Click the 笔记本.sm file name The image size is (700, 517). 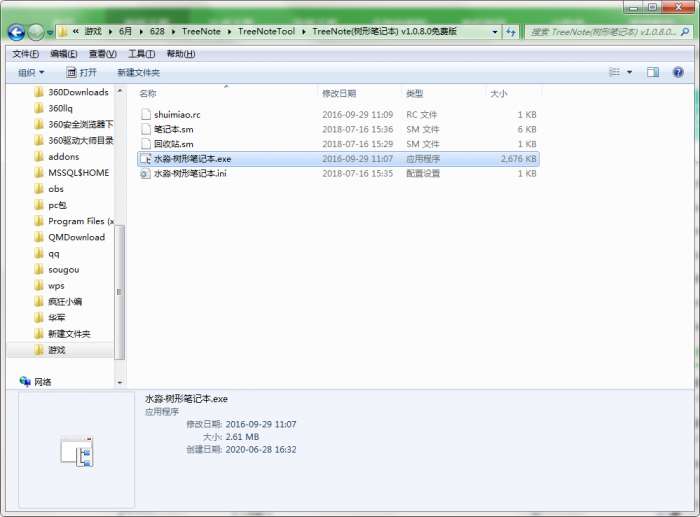(174, 129)
